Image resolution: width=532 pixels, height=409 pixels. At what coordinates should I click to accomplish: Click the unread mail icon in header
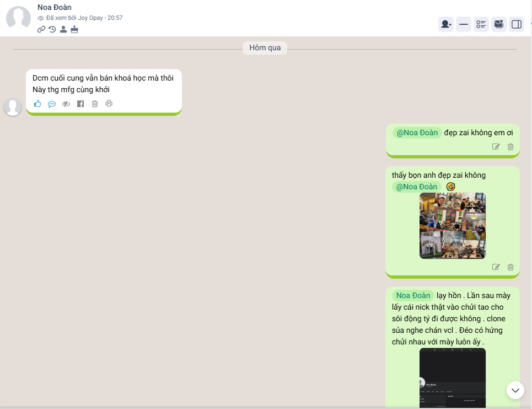tap(499, 24)
